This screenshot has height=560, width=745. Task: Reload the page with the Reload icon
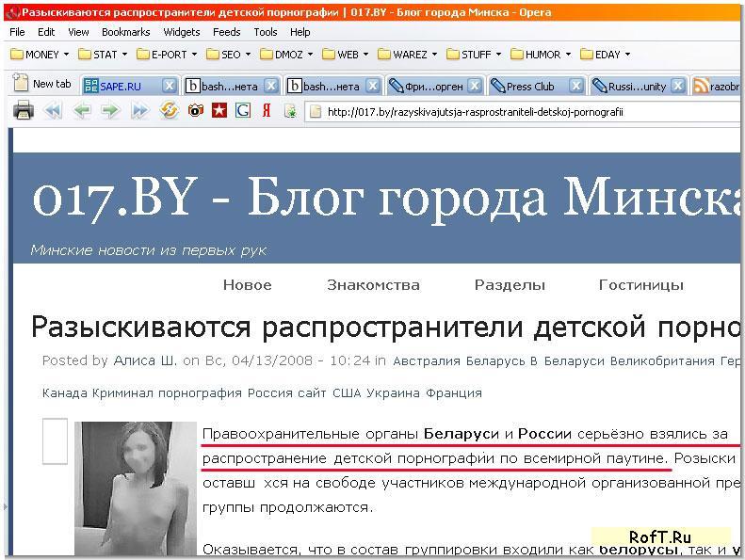point(170,111)
